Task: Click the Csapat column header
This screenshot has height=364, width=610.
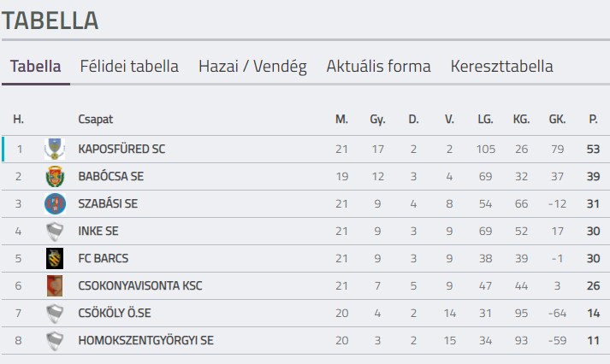Action: coord(95,120)
